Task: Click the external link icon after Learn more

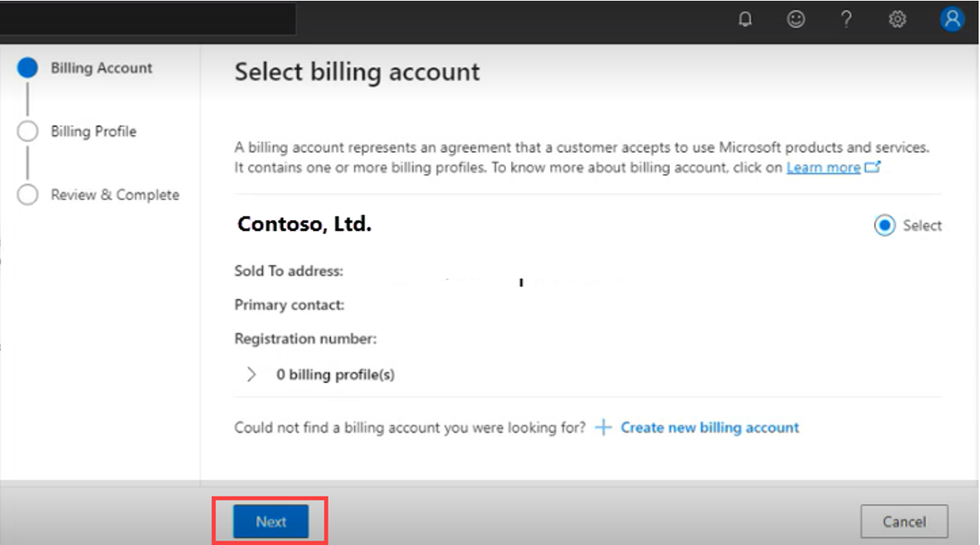Action: [873, 167]
